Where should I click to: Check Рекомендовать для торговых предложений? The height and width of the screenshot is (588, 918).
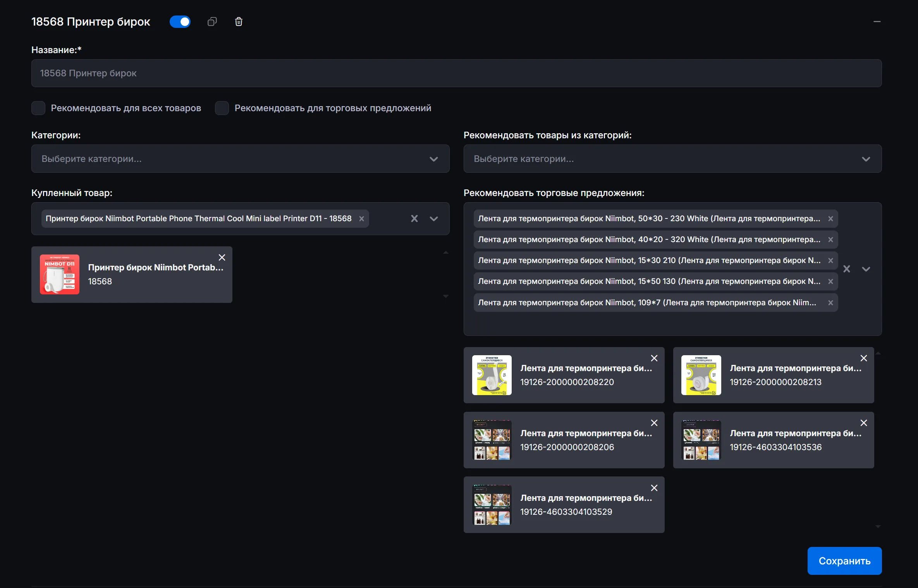pyautogui.click(x=222, y=108)
